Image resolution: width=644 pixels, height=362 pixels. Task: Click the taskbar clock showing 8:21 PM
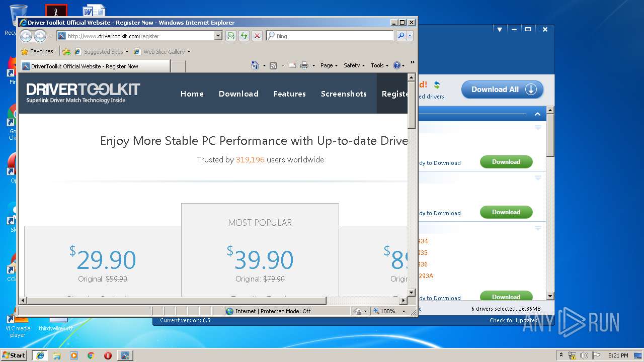(618, 355)
